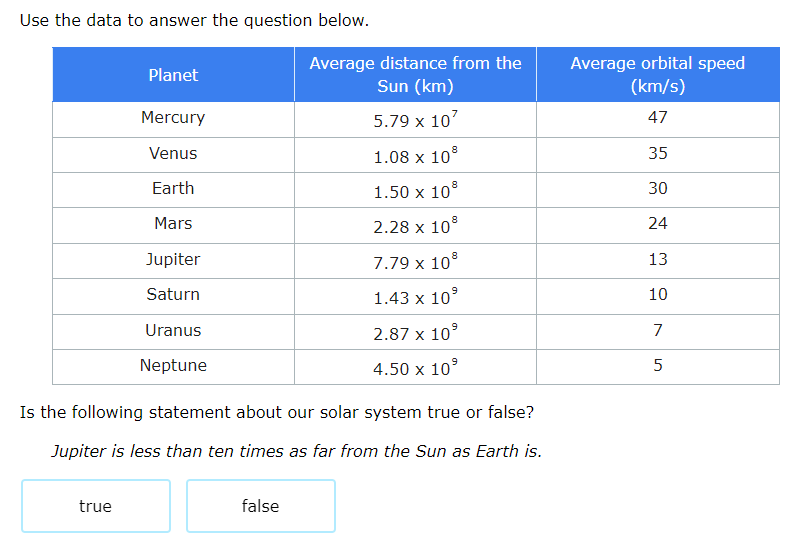
Task: Click the "Average distance from the Sun" header
Action: pos(415,75)
